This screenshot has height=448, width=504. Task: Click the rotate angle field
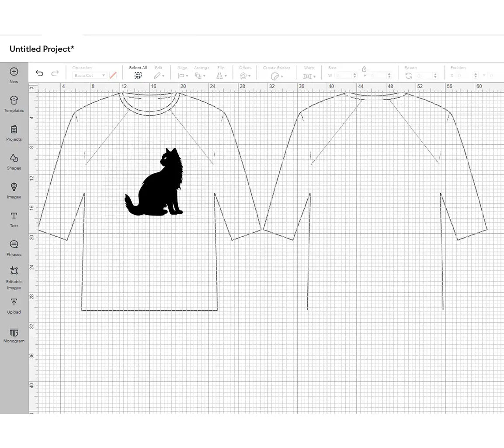(424, 76)
